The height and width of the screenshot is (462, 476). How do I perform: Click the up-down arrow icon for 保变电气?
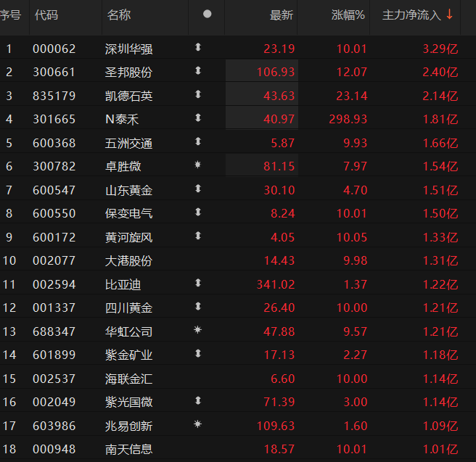click(198, 212)
